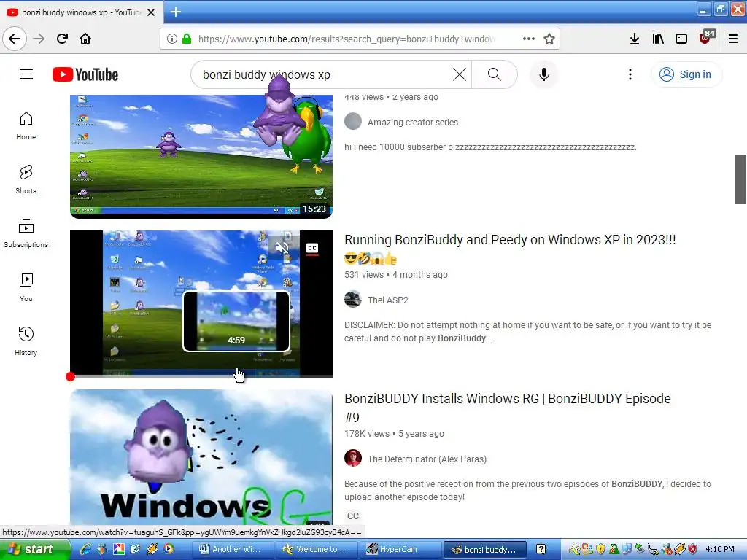The width and height of the screenshot is (747, 560).
Task: Open the browser downloads arrow
Action: (635, 39)
